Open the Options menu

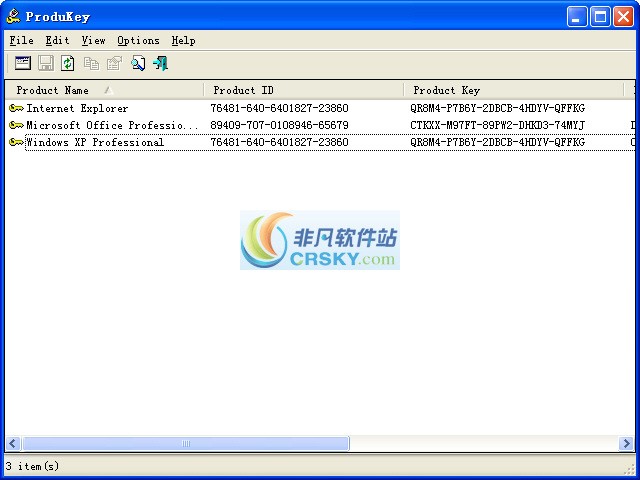(x=138, y=40)
